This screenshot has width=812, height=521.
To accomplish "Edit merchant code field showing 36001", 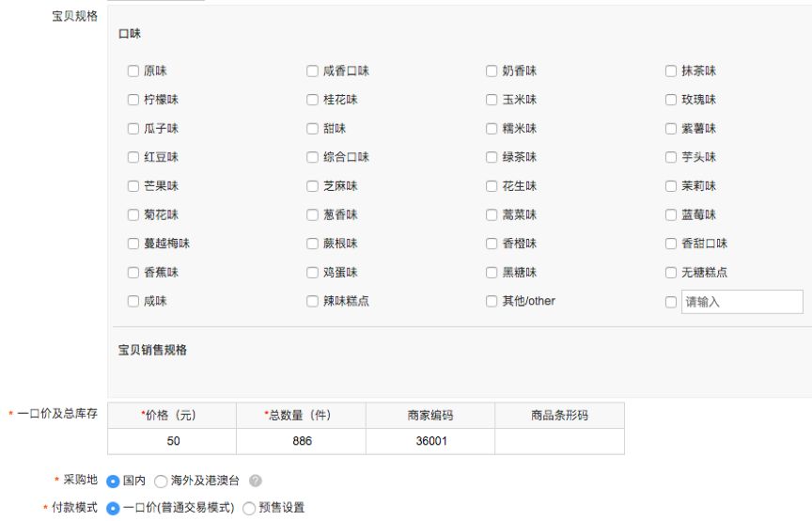I will click(x=430, y=441).
